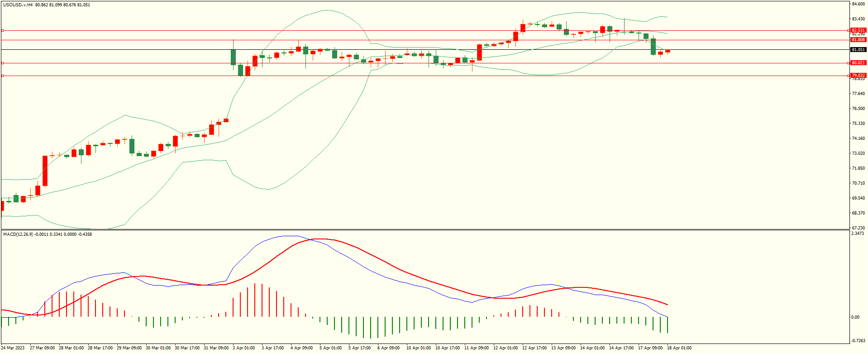Click the 10 Apr 17:00 time label
The image size is (868, 353).
pos(448,348)
